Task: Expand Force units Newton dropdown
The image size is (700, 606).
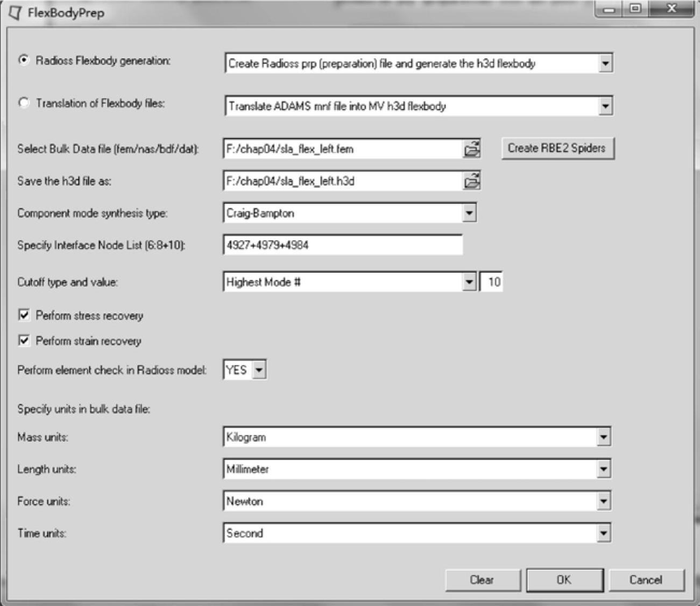Action: coord(604,502)
